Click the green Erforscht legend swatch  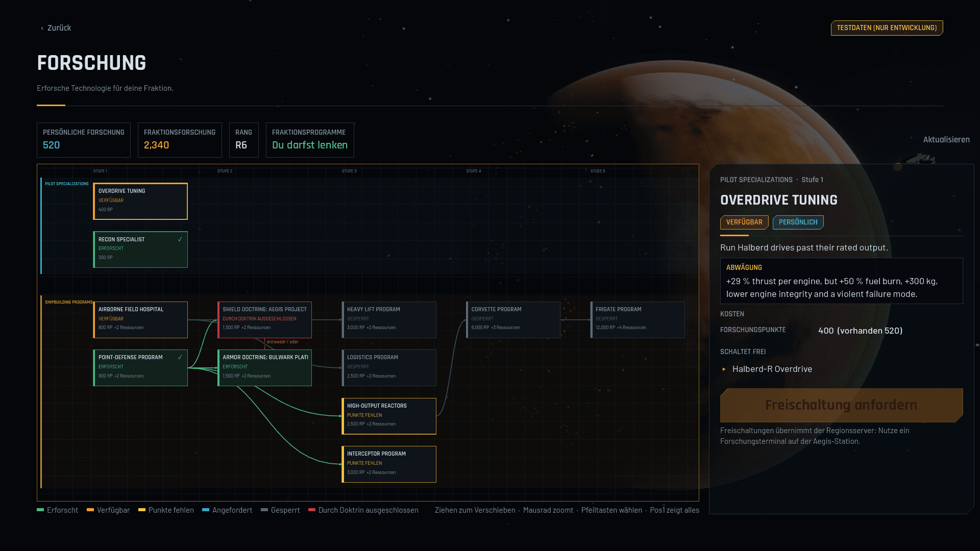click(40, 510)
